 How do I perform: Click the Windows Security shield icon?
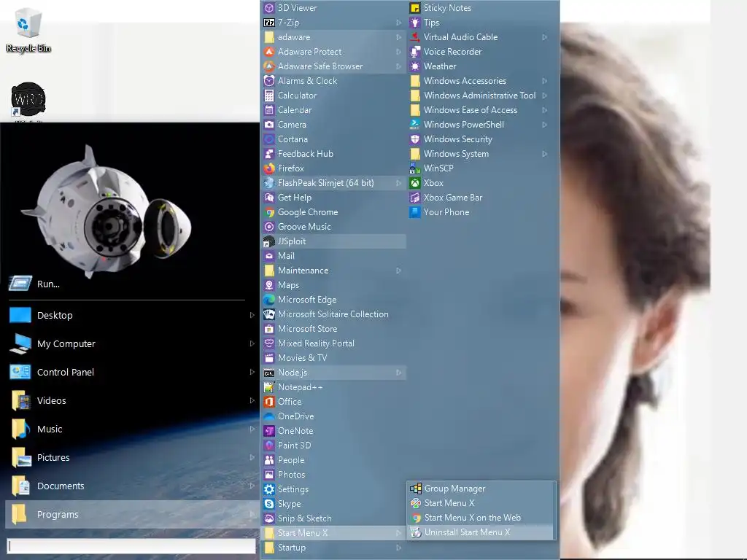click(x=415, y=139)
